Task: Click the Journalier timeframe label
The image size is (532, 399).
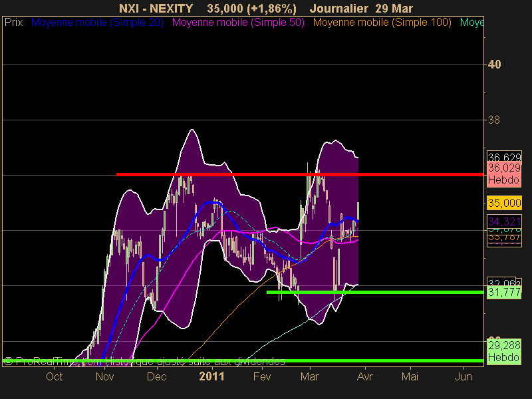Action: [339, 8]
